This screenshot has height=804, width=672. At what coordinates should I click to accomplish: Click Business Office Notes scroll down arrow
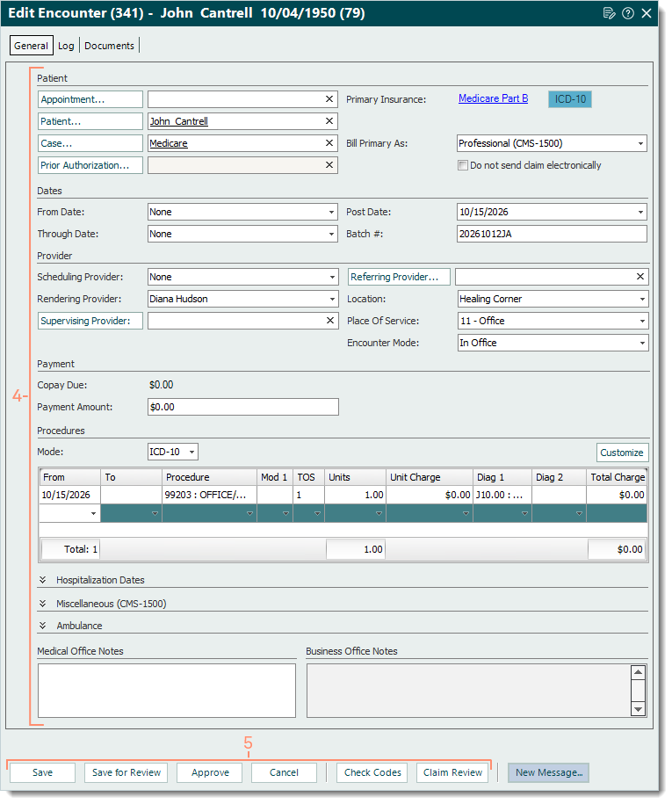coord(638,710)
